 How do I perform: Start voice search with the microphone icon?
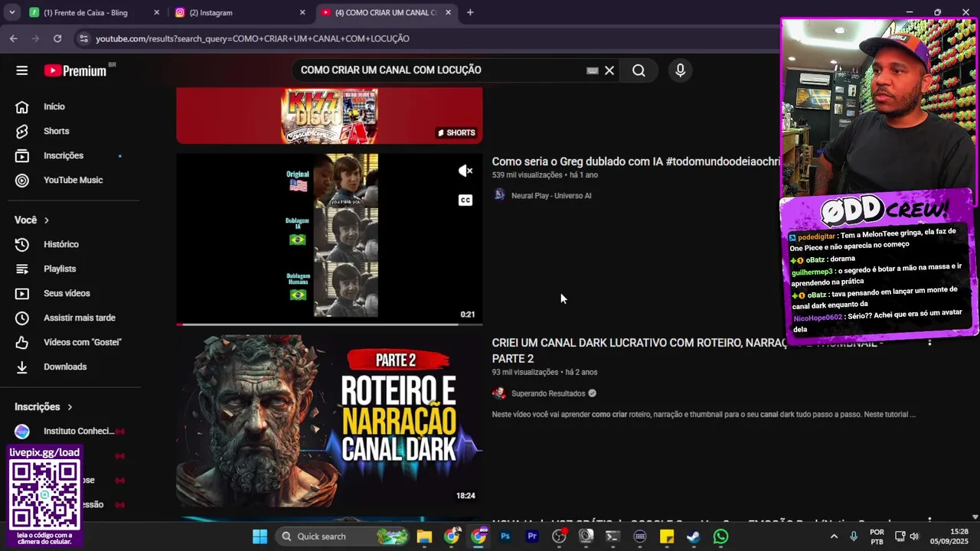coord(680,70)
